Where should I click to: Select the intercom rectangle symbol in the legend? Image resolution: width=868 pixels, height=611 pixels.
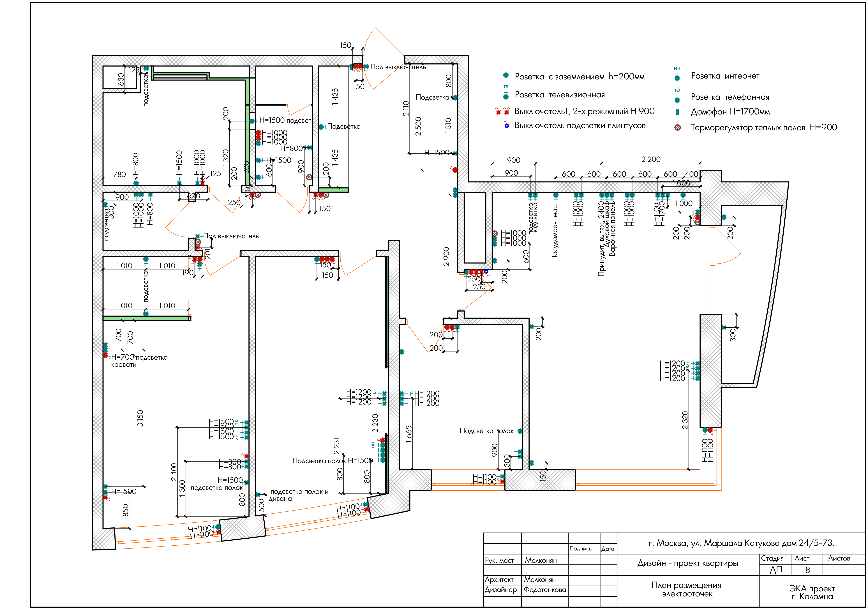tap(677, 112)
